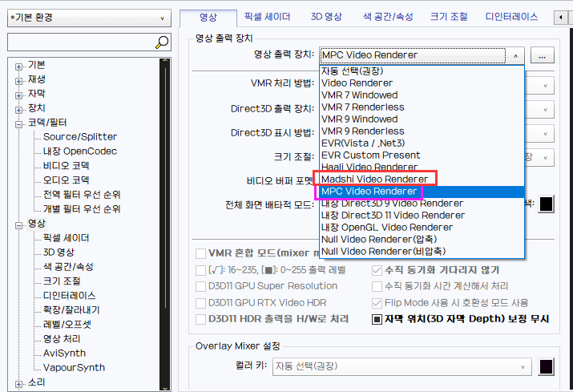
Task: Open 오디오 코덱 tree item
Action: pos(67,180)
